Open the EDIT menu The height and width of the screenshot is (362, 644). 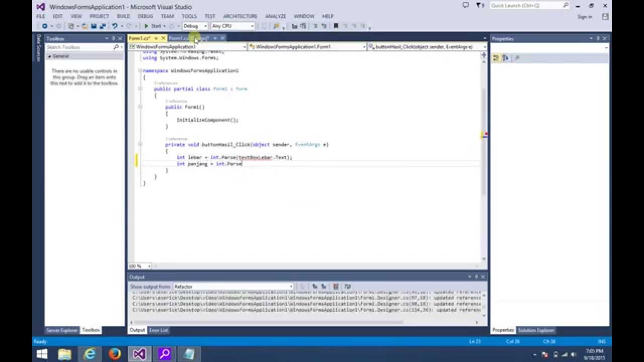[x=58, y=16]
